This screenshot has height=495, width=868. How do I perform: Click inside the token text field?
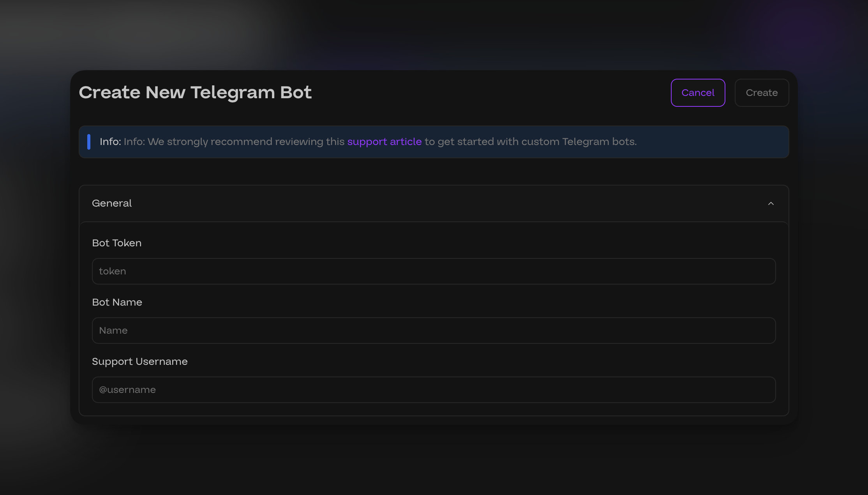pos(394,271)
